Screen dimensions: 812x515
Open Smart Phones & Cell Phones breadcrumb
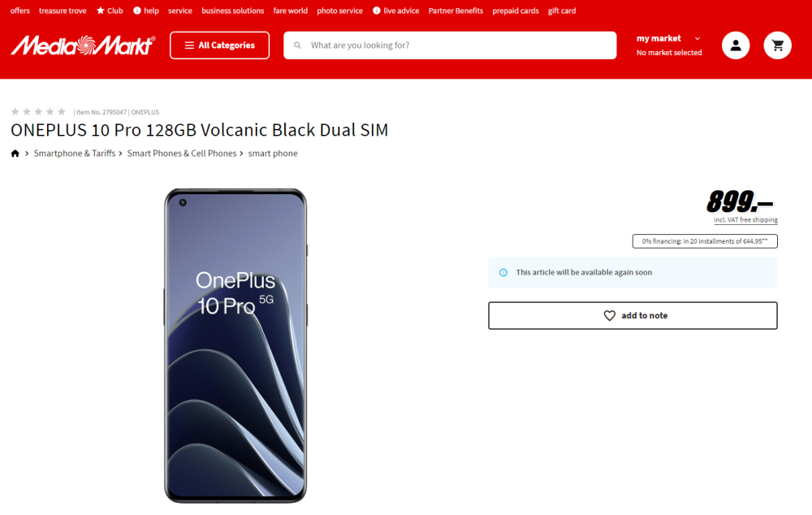(x=182, y=154)
